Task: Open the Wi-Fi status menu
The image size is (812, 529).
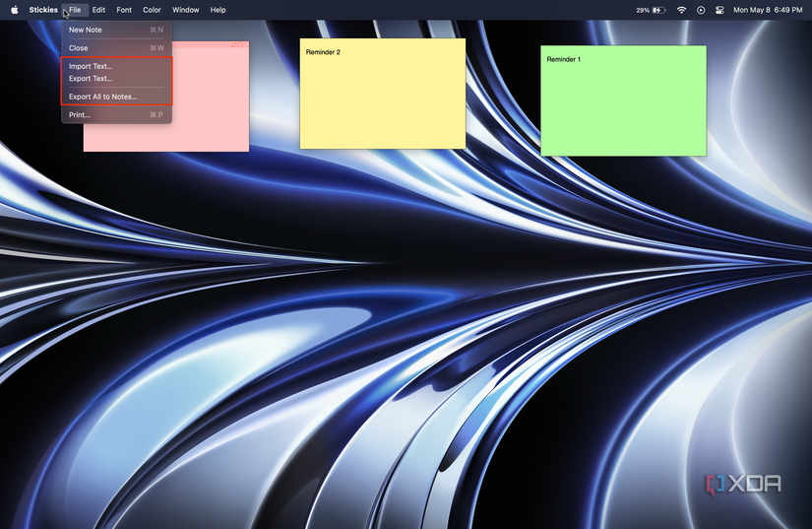Action: coord(681,10)
